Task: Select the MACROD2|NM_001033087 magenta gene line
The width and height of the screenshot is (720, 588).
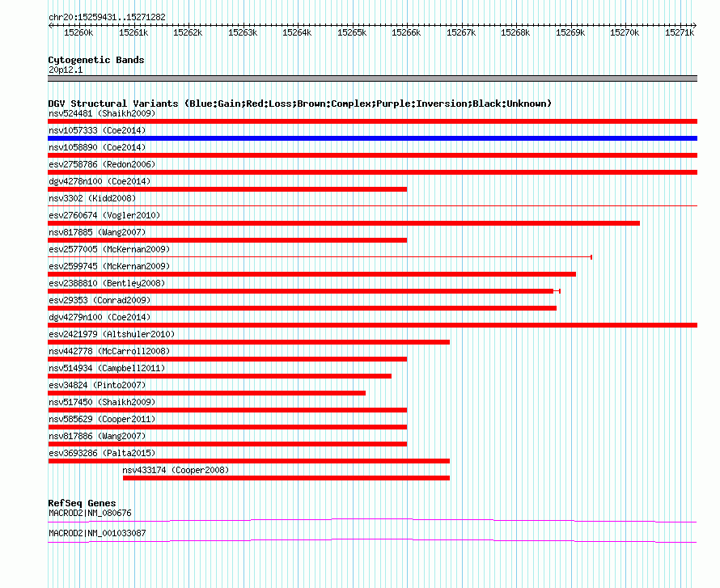Action: (372, 541)
